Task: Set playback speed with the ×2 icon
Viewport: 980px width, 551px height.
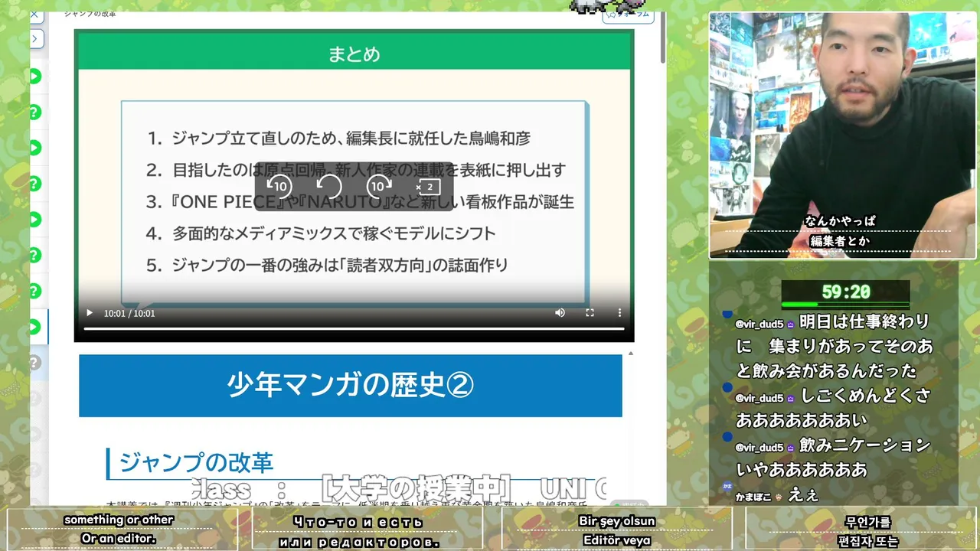Action: [x=429, y=187]
